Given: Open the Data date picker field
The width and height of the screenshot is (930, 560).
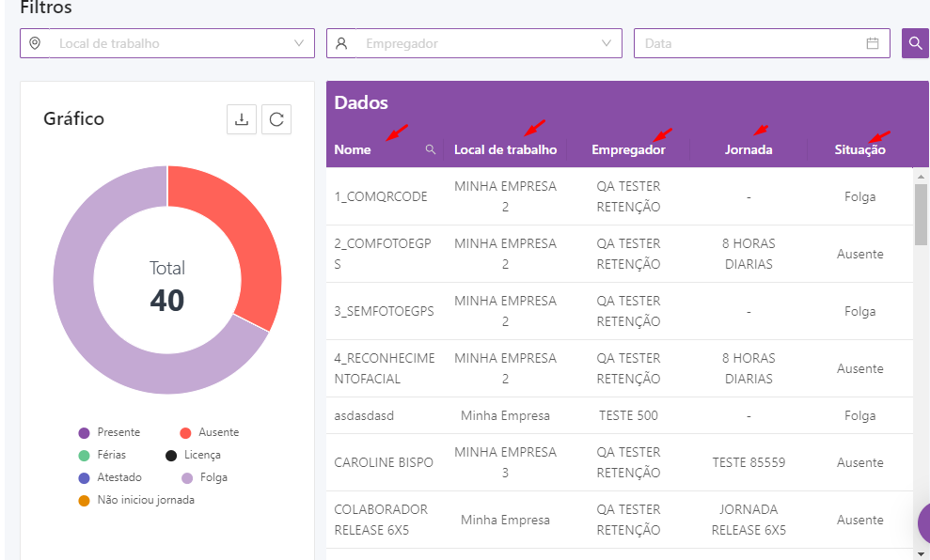Looking at the screenshot, I should coord(752,43).
